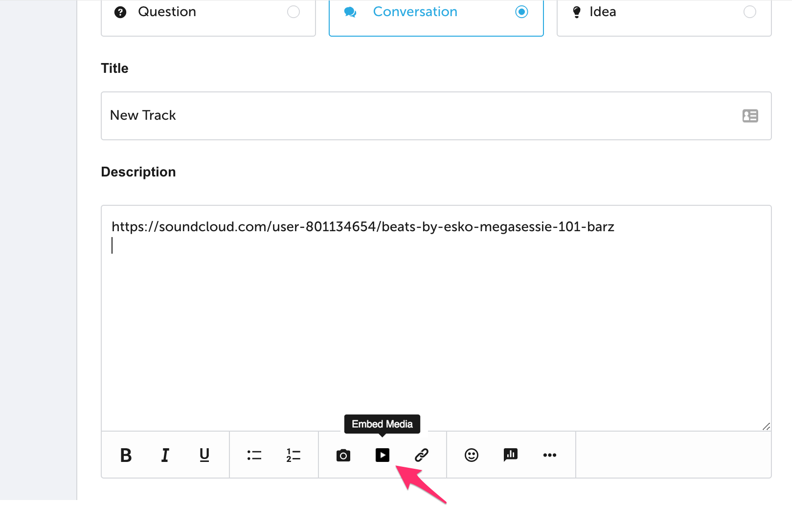Insert a bulleted list
This screenshot has width=812, height=524.
point(254,455)
